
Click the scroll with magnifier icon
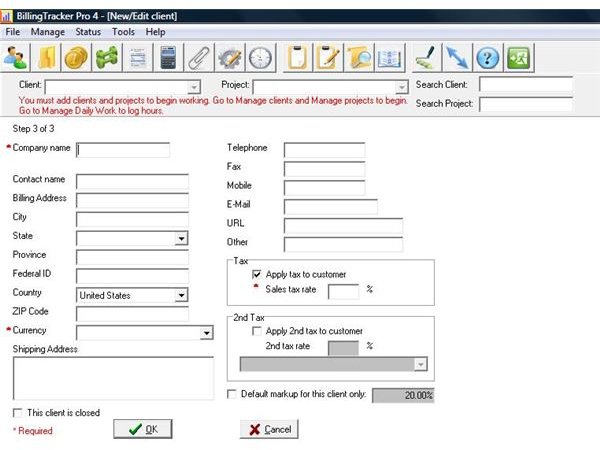pyautogui.click(x=359, y=58)
